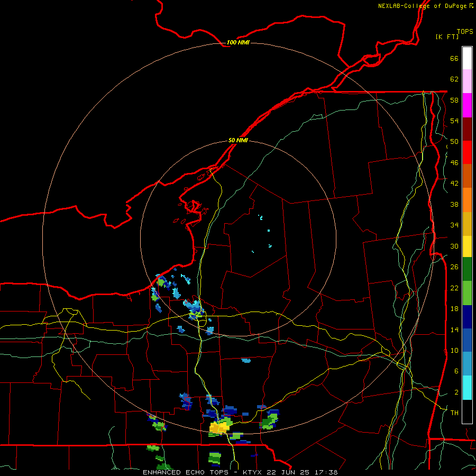The height and width of the screenshot is (476, 476).
Task: Click the '42' scale value
Action: pyautogui.click(x=454, y=184)
